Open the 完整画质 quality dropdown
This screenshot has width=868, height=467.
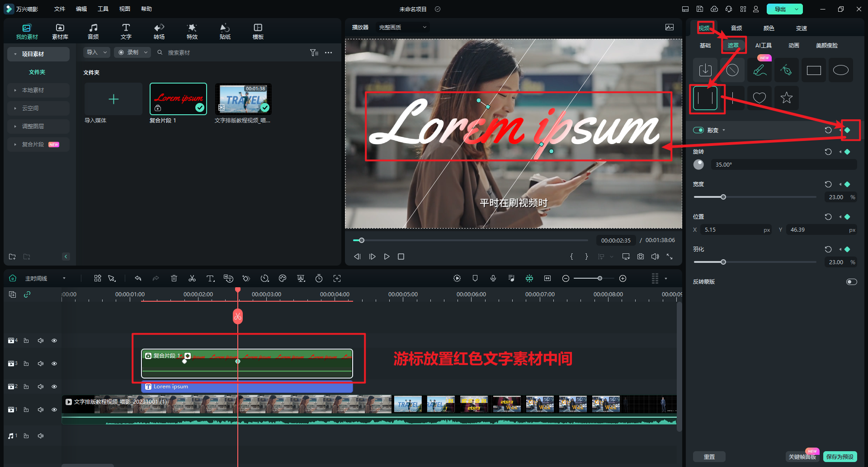pos(402,28)
